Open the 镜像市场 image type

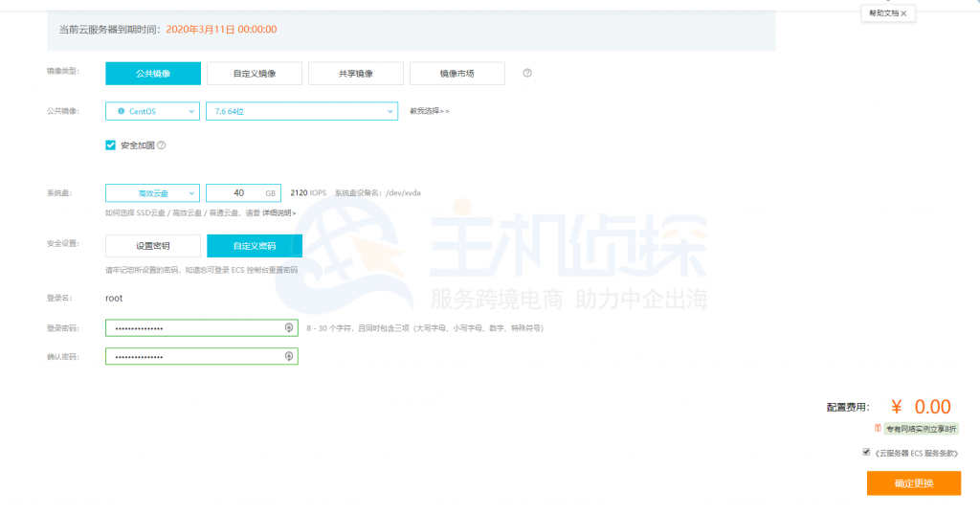[457, 73]
